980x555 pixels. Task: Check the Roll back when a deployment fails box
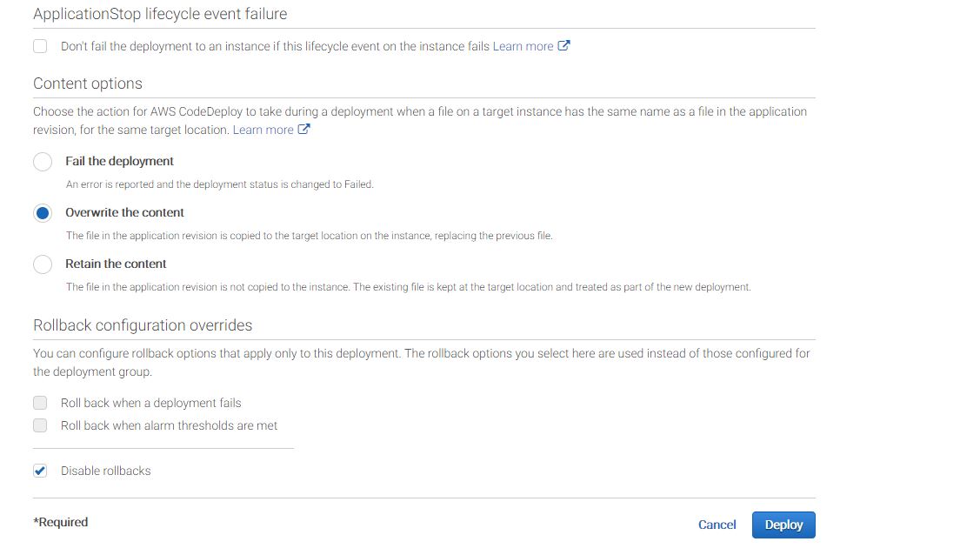pos(40,403)
